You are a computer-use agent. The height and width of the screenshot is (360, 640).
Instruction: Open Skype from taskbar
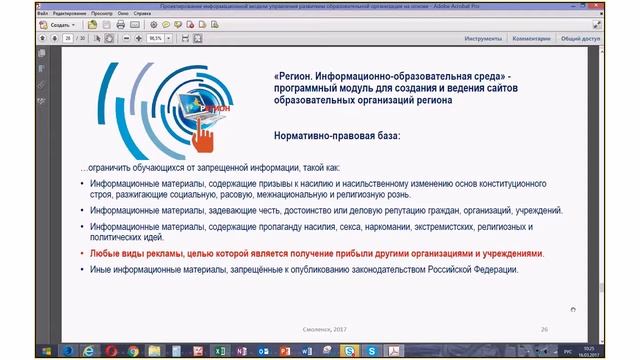tap(371, 351)
